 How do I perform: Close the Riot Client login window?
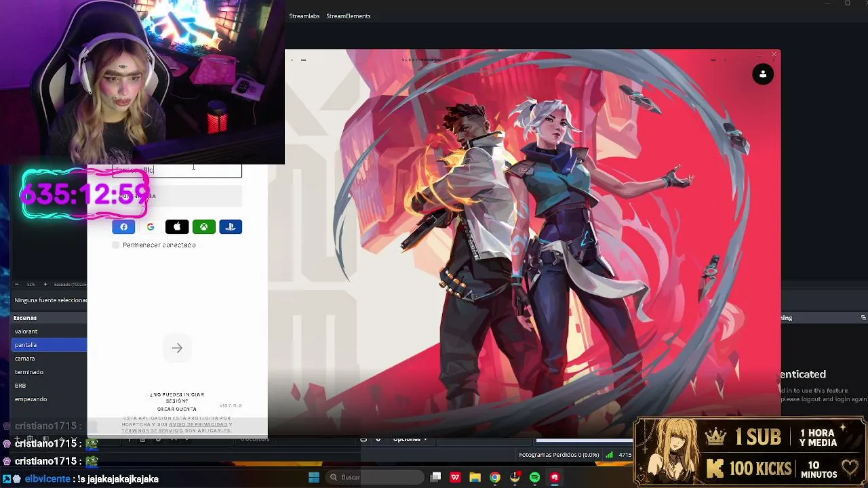tap(774, 55)
